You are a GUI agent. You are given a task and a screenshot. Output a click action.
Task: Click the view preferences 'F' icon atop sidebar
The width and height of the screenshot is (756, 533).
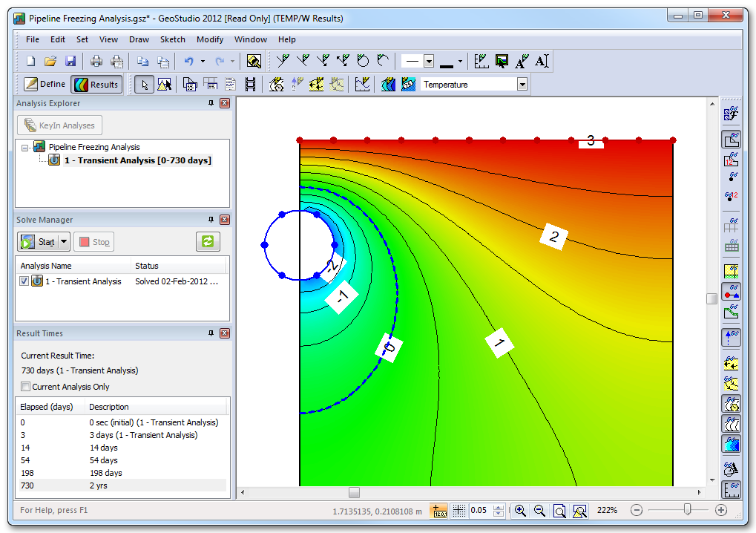[x=731, y=114]
